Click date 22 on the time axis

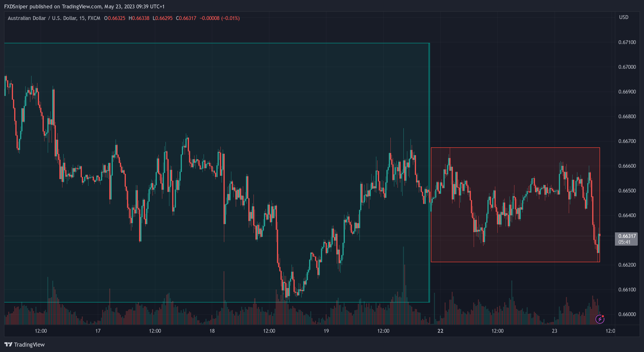440,331
